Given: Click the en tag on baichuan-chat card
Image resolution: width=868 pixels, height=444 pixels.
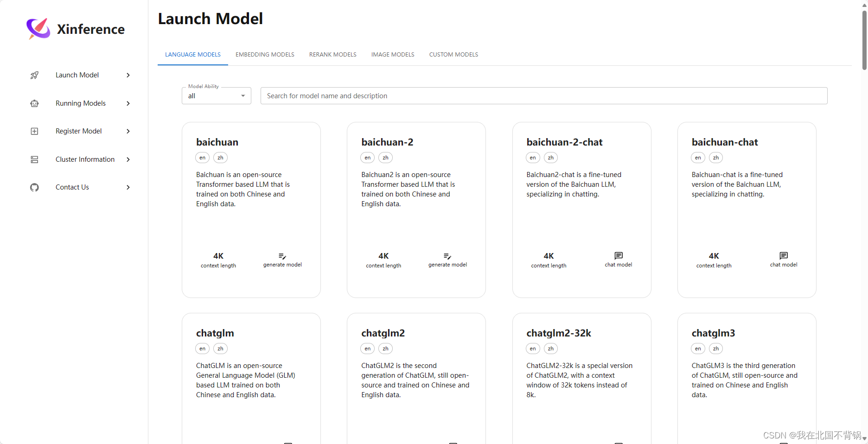Looking at the screenshot, I should [x=698, y=158].
